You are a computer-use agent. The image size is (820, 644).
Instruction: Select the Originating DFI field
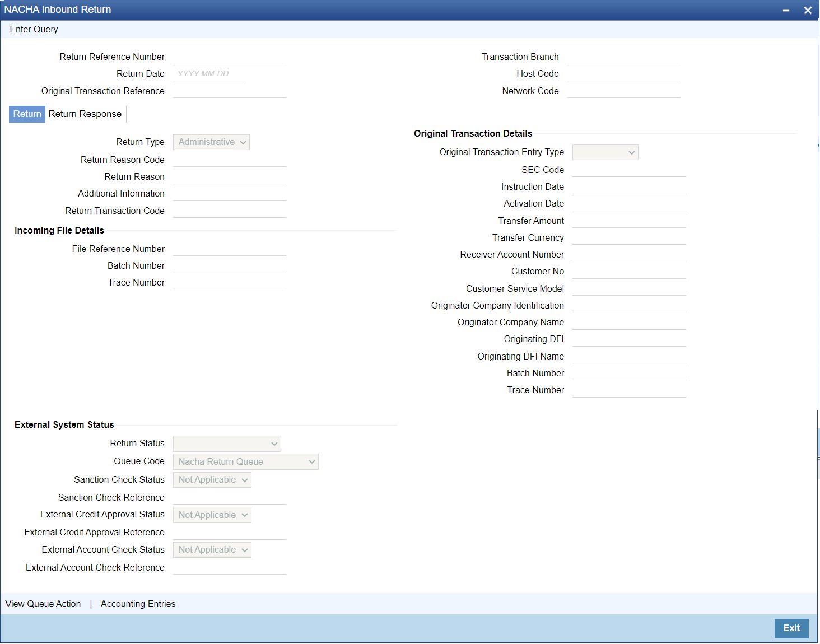tap(629, 339)
